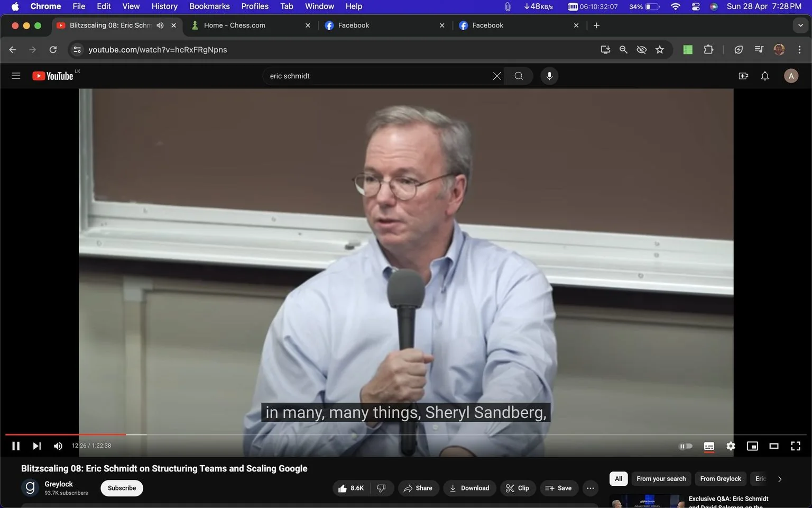Image resolution: width=812 pixels, height=508 pixels.
Task: Install app icon in address bar
Action: [x=605, y=50]
